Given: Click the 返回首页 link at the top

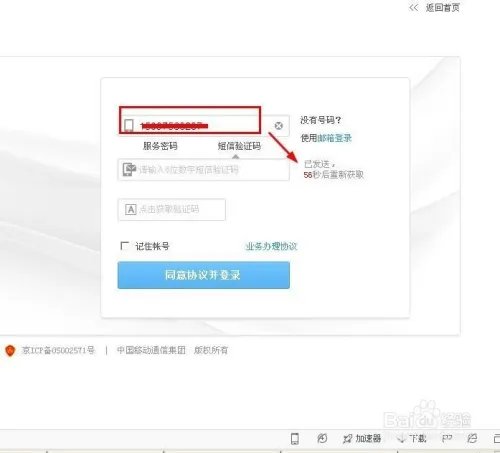Looking at the screenshot, I should pos(443,8).
